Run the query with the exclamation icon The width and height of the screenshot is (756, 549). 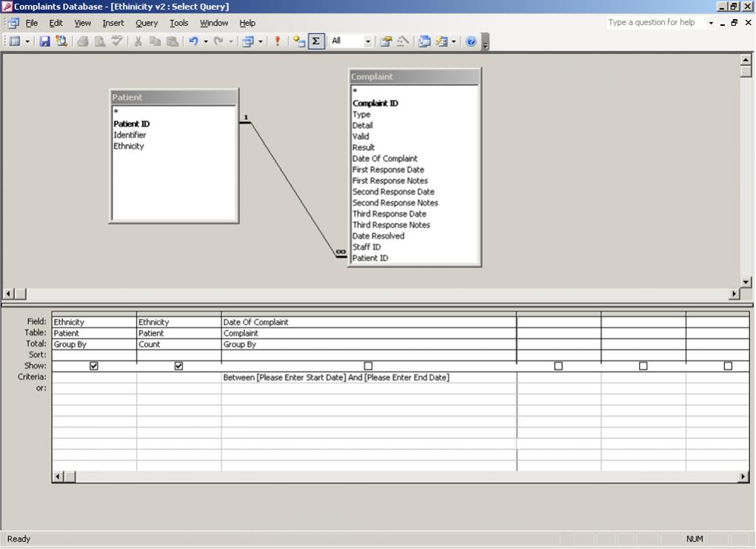pyautogui.click(x=277, y=41)
